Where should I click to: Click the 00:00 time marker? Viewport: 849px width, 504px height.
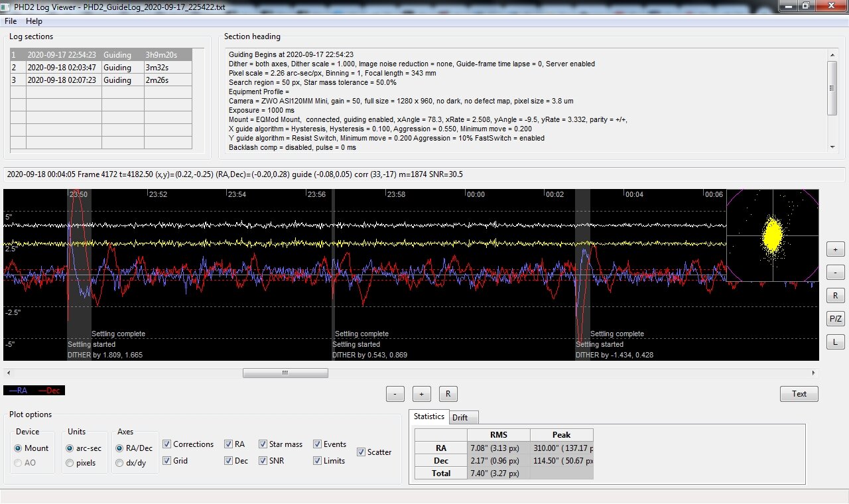(476, 194)
